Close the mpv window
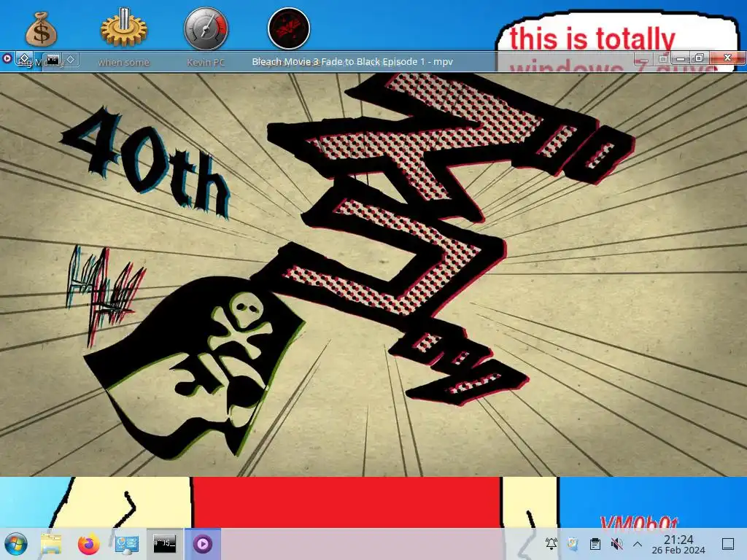 point(727,58)
